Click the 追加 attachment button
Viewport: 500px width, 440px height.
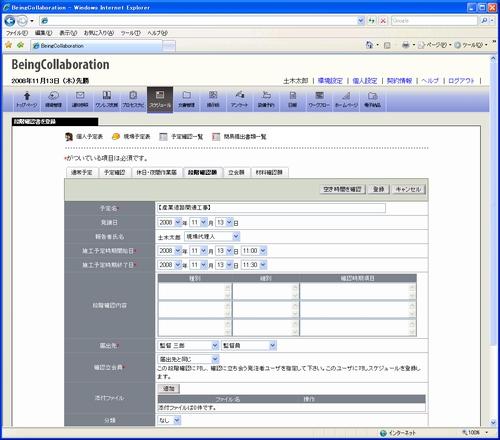pos(169,388)
